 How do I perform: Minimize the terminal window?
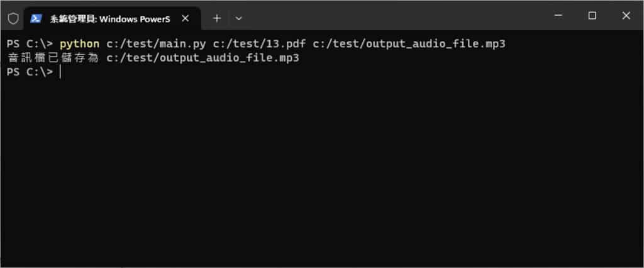[x=557, y=16]
